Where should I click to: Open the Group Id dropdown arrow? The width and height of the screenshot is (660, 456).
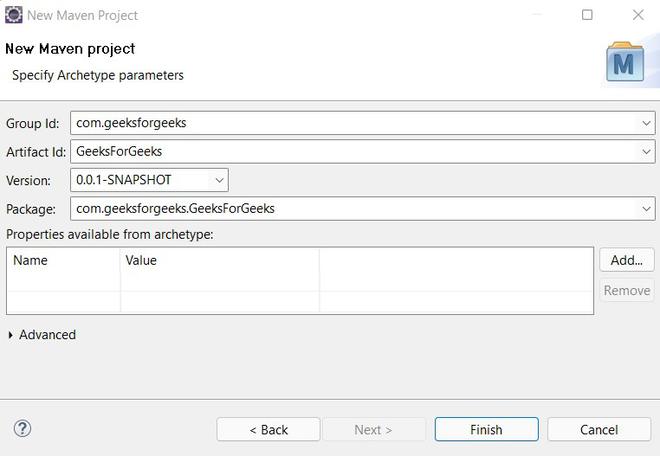pyautogui.click(x=647, y=123)
